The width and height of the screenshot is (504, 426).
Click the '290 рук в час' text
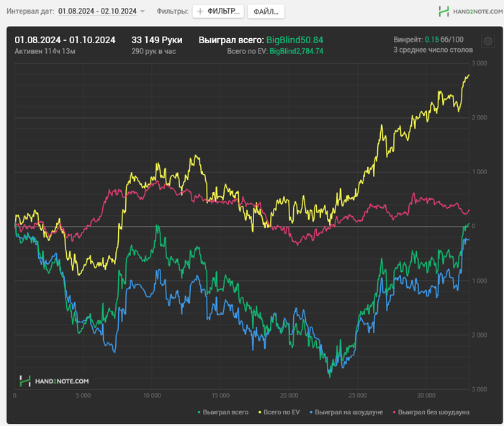153,51
